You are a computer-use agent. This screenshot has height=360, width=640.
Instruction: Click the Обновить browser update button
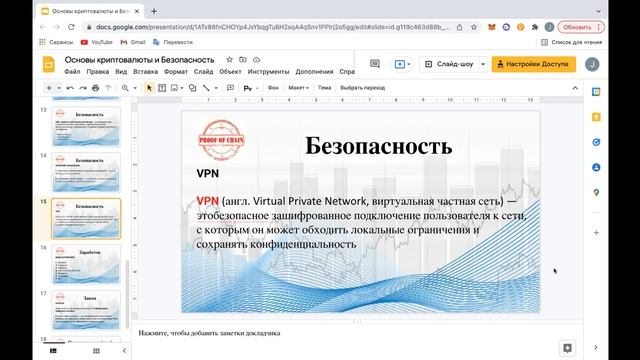click(x=581, y=27)
